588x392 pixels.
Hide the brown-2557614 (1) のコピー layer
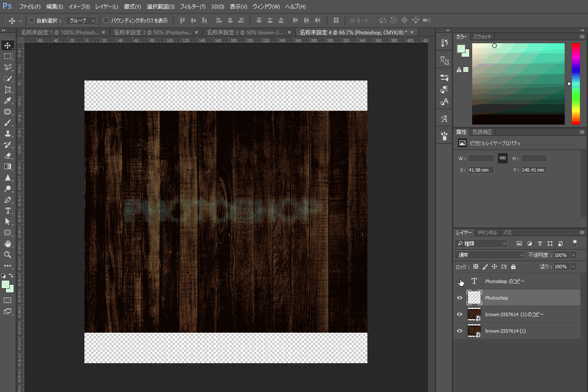[460, 314]
